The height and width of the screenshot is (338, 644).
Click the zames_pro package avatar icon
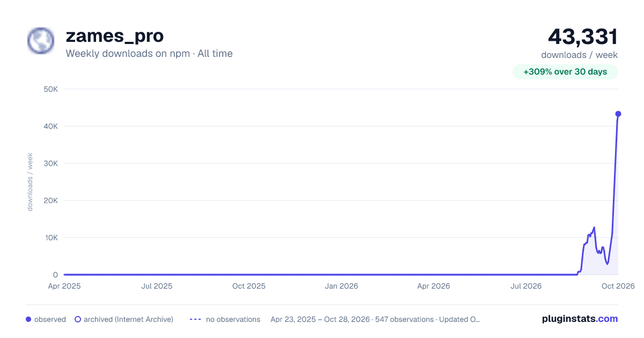click(x=41, y=41)
